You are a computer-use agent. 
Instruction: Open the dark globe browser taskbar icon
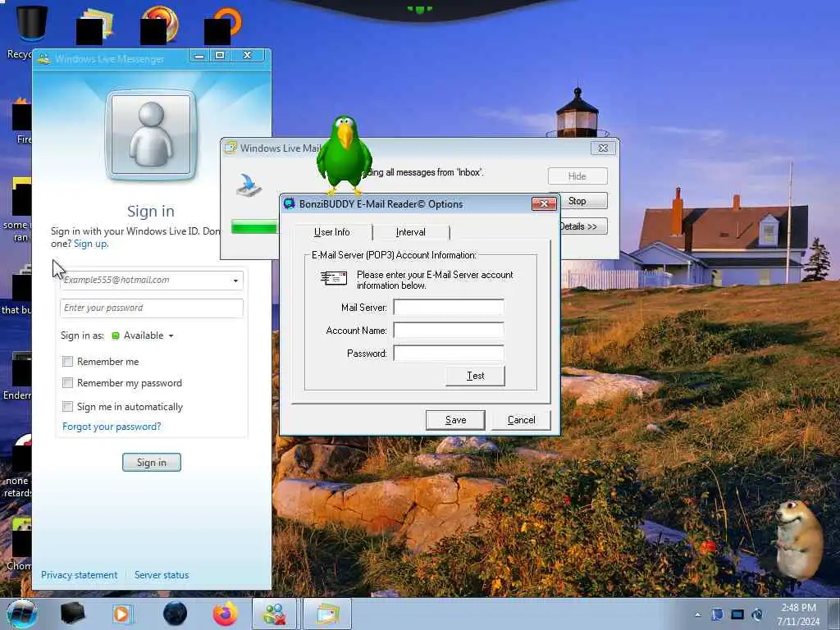tap(175, 614)
